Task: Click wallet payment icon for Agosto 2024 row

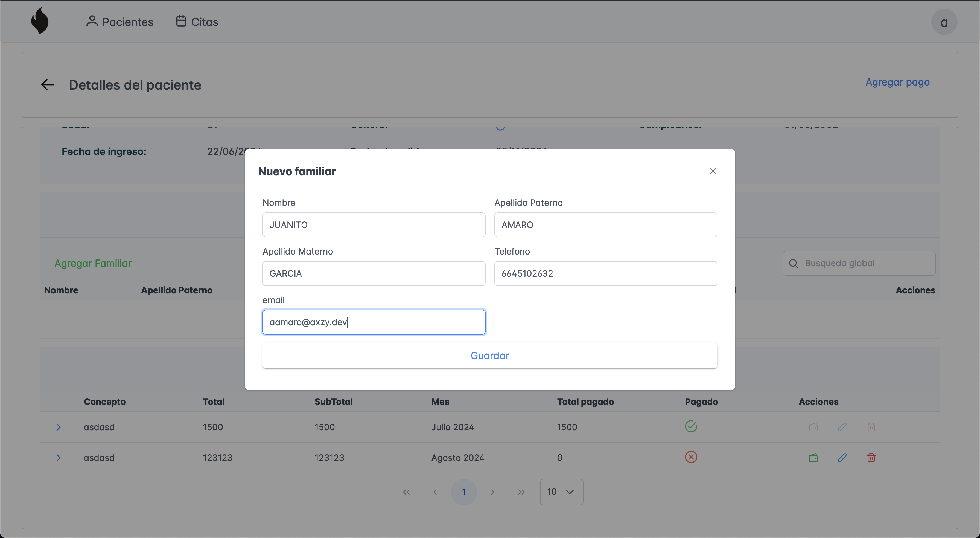Action: coord(813,458)
